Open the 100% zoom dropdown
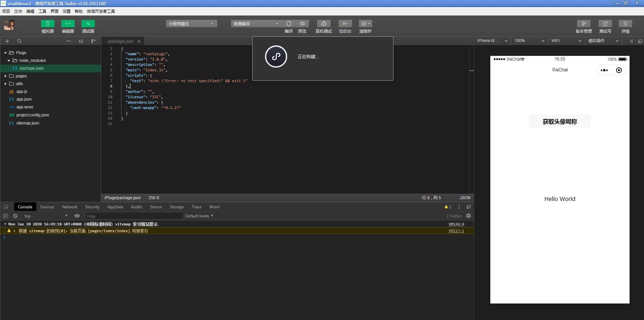The width and height of the screenshot is (644, 320). coord(529,41)
